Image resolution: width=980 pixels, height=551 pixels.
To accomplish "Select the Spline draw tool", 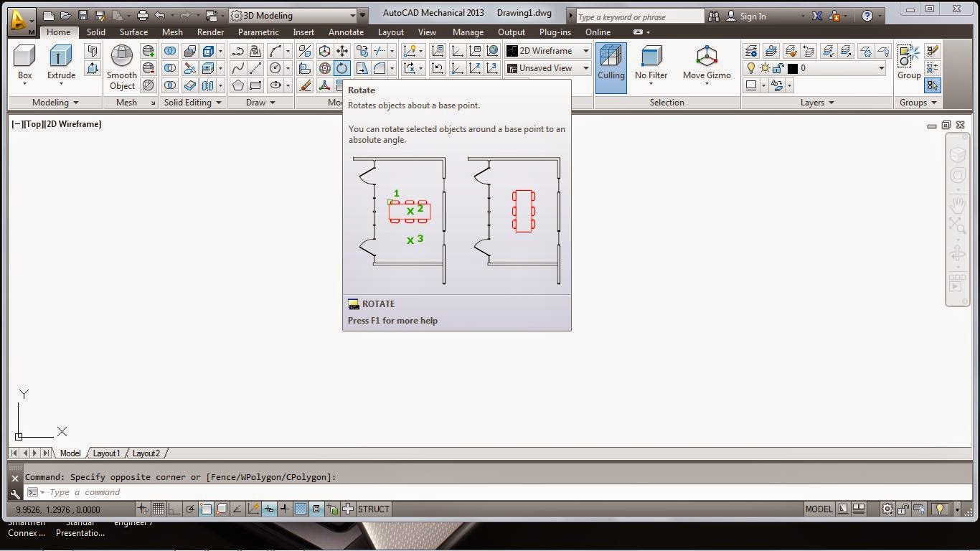I will tap(237, 68).
